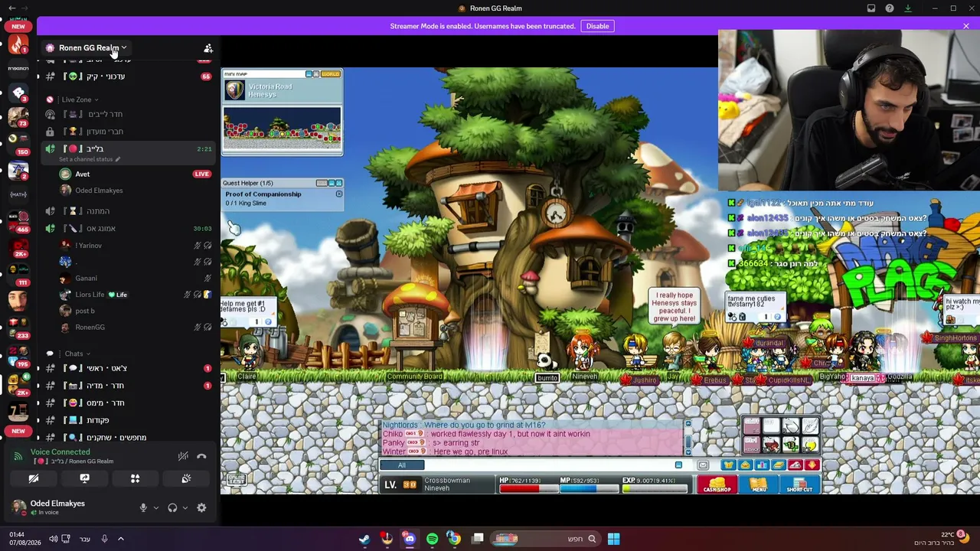Mute the microphone in the user panel
Image resolution: width=980 pixels, height=551 pixels.
(143, 507)
